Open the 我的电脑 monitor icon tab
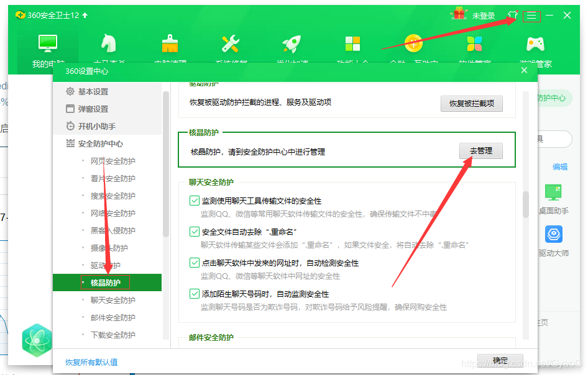 [x=48, y=43]
